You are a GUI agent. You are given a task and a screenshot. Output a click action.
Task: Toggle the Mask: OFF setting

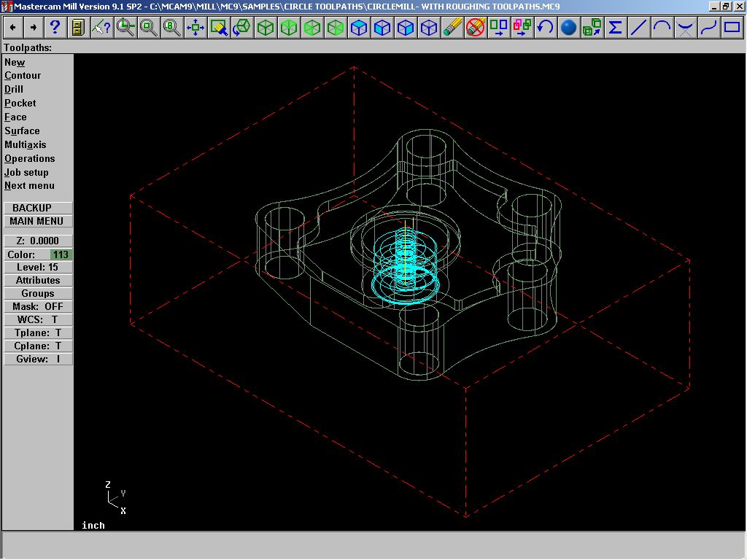coord(38,307)
